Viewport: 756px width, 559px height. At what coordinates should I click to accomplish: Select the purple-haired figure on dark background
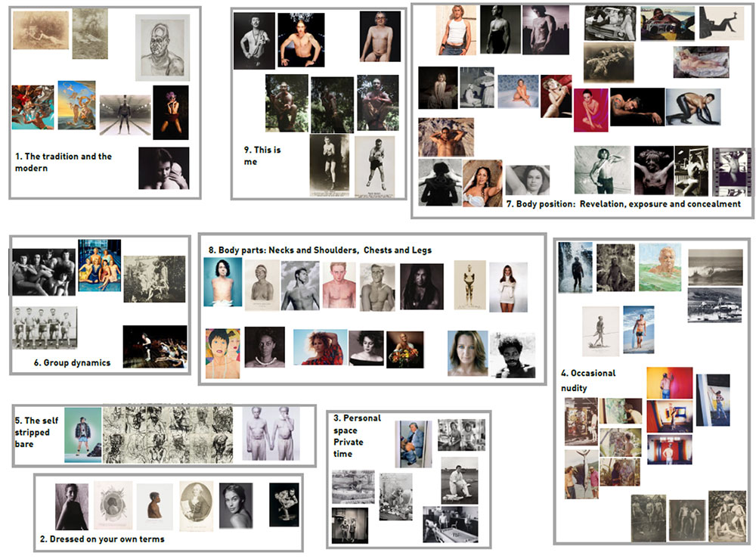[171, 113]
